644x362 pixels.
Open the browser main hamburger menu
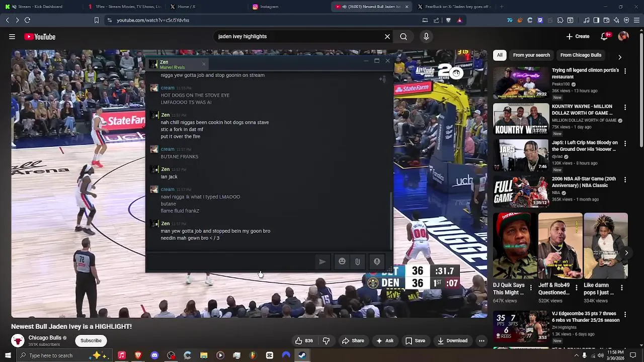pos(636,20)
